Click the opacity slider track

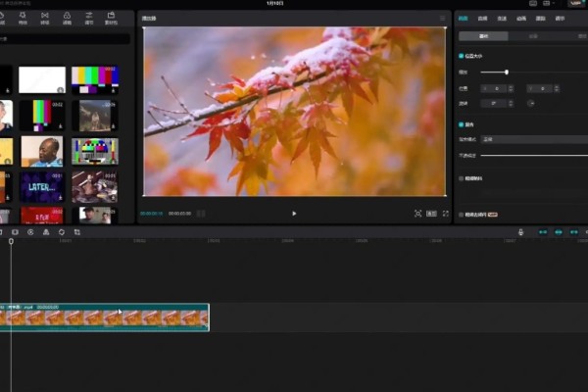click(x=534, y=155)
